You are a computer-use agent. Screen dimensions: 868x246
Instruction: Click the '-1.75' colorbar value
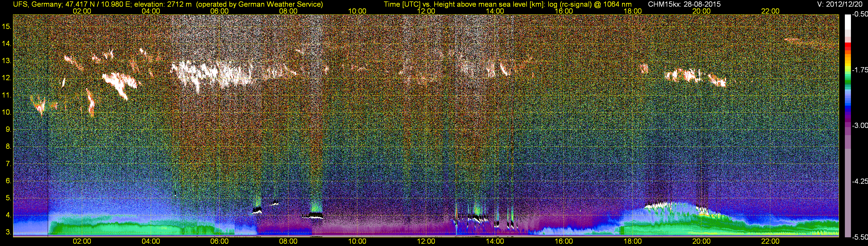tap(860, 70)
